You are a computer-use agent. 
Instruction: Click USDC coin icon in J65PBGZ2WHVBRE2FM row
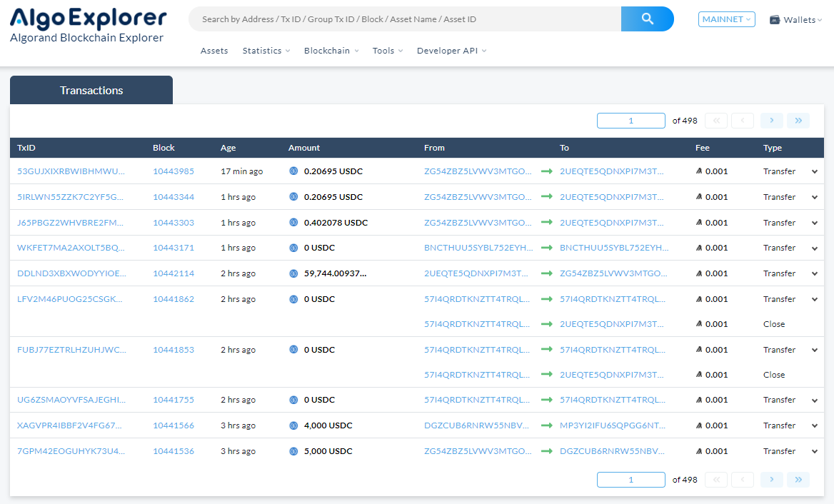293,222
